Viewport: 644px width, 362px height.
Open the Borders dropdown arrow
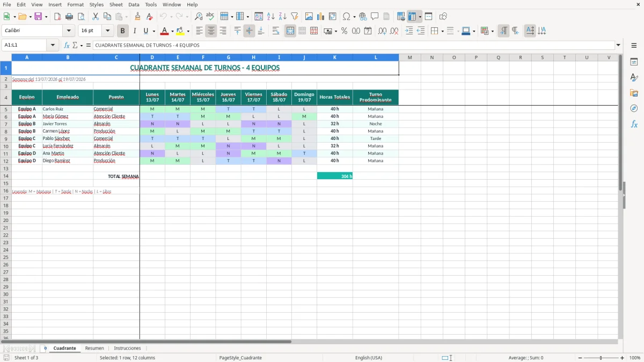442,31
